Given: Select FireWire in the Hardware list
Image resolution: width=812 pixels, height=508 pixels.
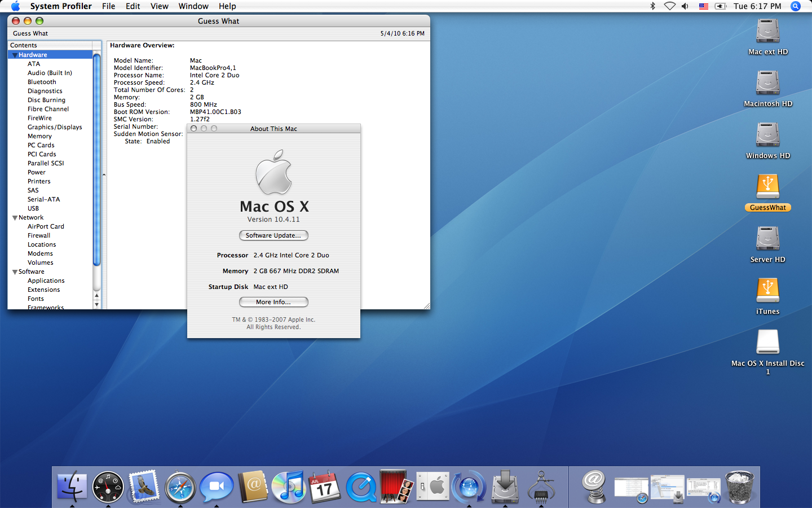Looking at the screenshot, I should (x=39, y=118).
